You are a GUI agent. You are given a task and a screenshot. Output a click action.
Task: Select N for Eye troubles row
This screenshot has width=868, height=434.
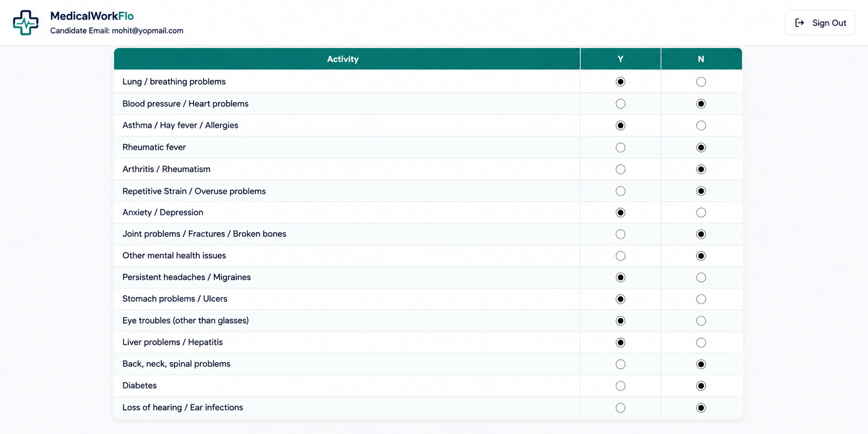coord(701,321)
